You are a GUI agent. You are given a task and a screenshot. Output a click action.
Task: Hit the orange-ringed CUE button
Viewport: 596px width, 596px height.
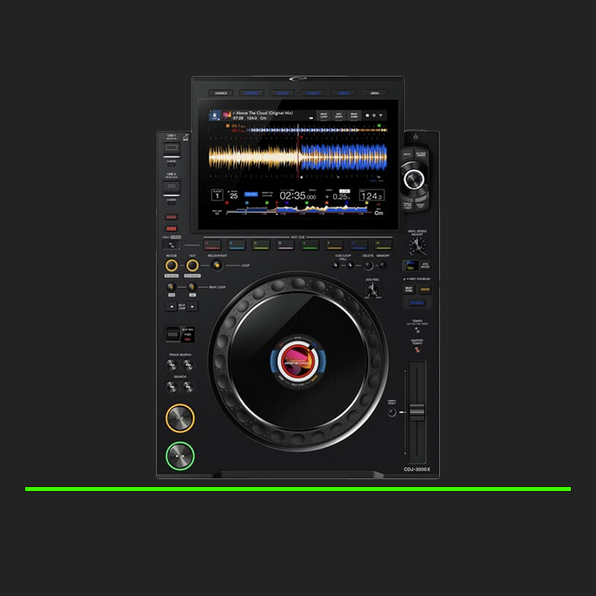(180, 418)
